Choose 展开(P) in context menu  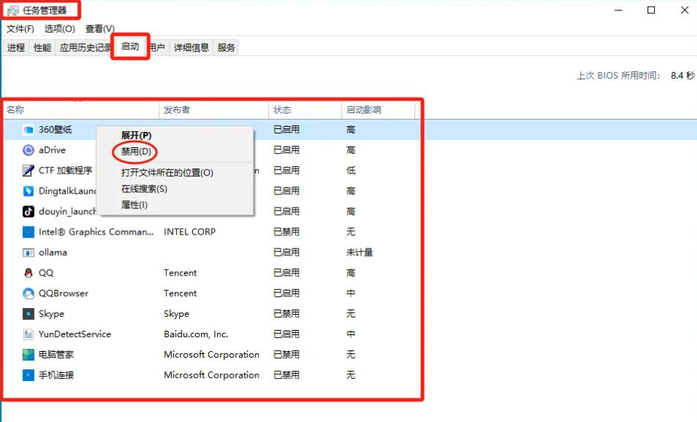136,135
